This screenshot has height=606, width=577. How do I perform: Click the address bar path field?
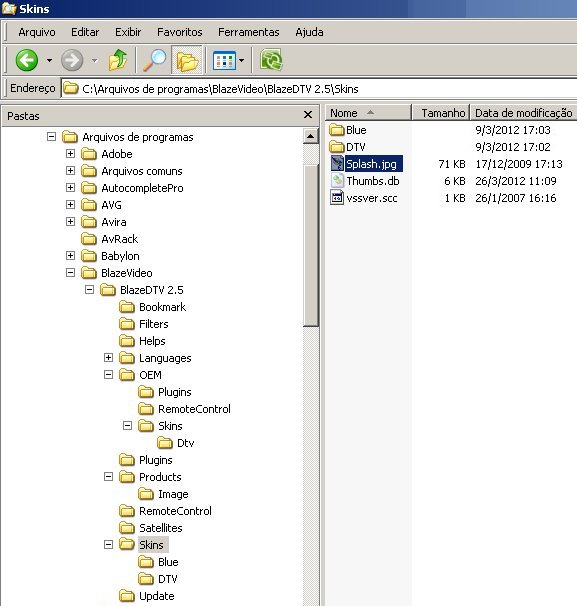(319, 89)
